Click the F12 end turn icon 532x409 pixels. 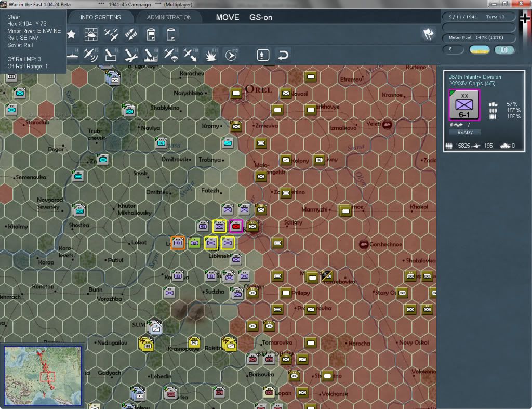click(x=231, y=55)
